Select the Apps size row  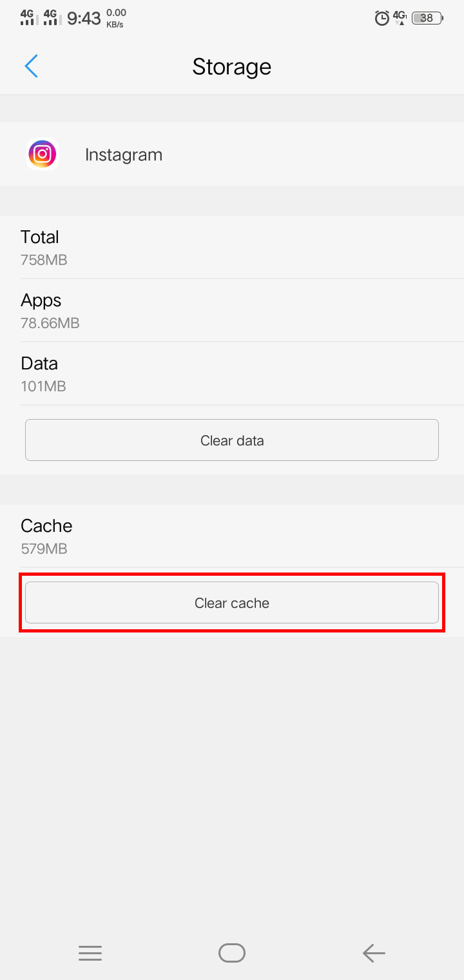[x=232, y=311]
